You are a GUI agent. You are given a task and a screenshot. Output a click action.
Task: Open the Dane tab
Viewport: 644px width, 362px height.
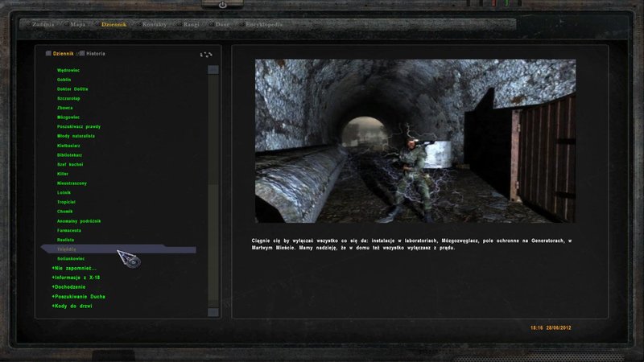(222, 25)
